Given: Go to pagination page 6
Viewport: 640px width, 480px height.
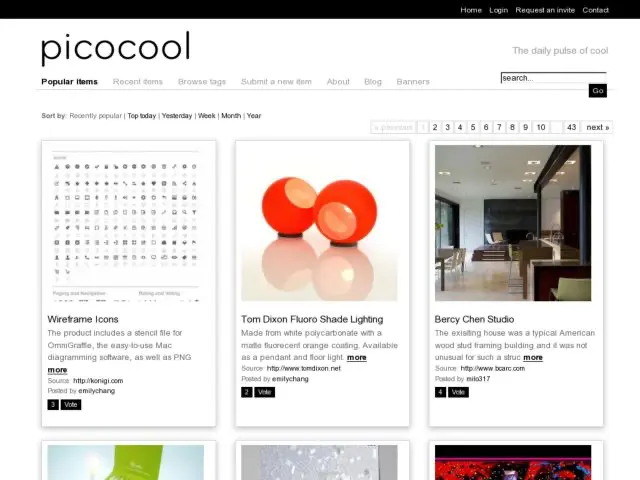Looking at the screenshot, I should click(486, 127).
